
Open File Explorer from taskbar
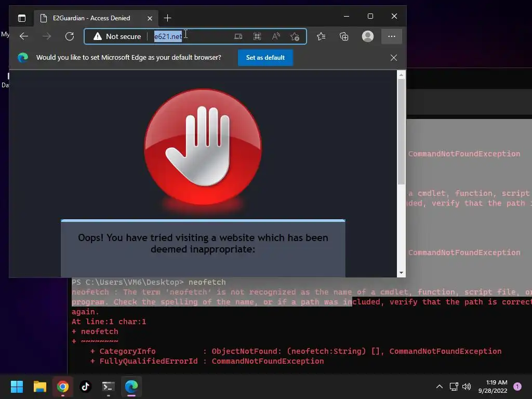39,387
